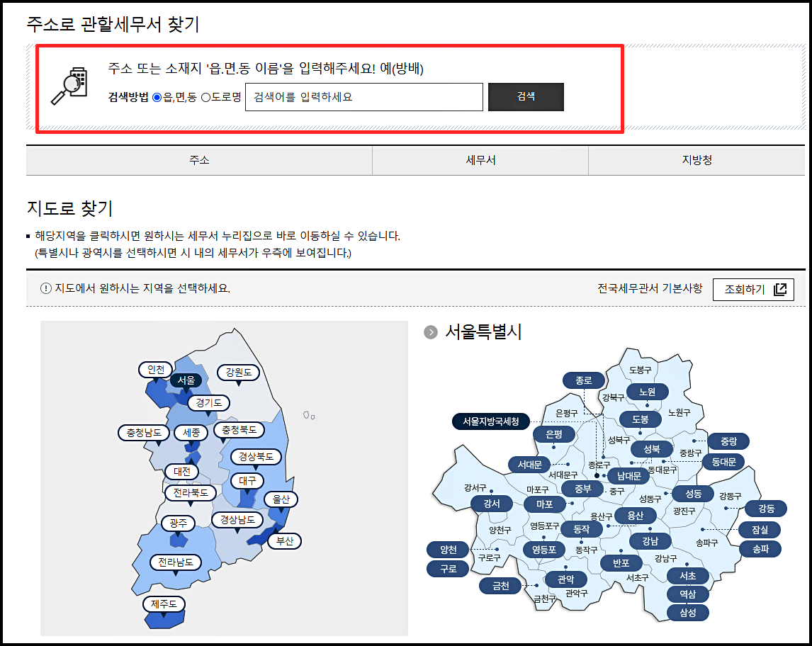Click the 조회하기 external link button
Viewport: 812px width, 646px height.
(753, 289)
